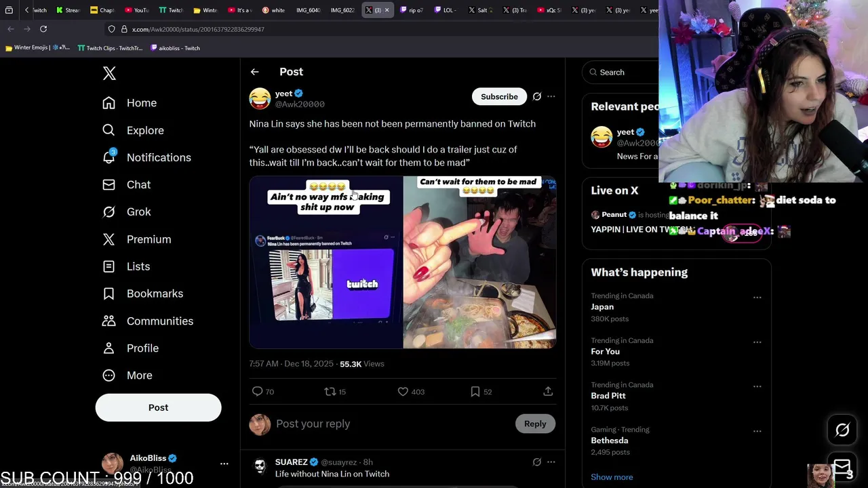
Task: Click the share icon on the post
Action: (x=548, y=391)
